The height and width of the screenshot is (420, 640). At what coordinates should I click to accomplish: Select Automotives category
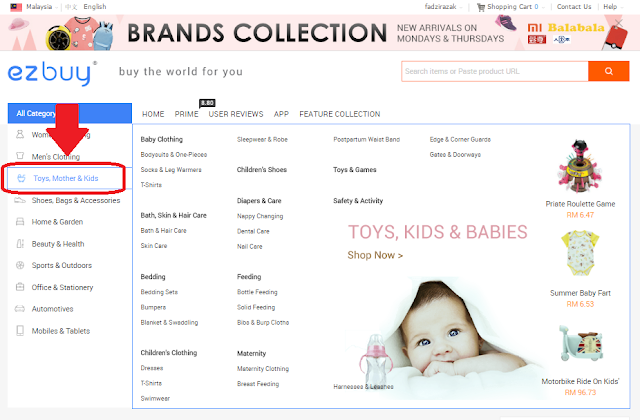pos(52,309)
